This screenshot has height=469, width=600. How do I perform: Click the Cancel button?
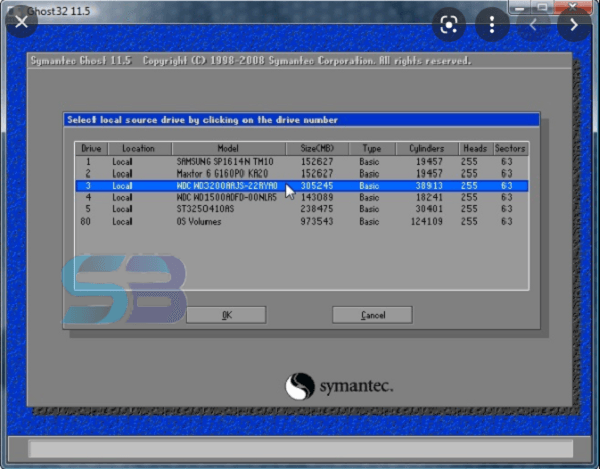pos(372,314)
